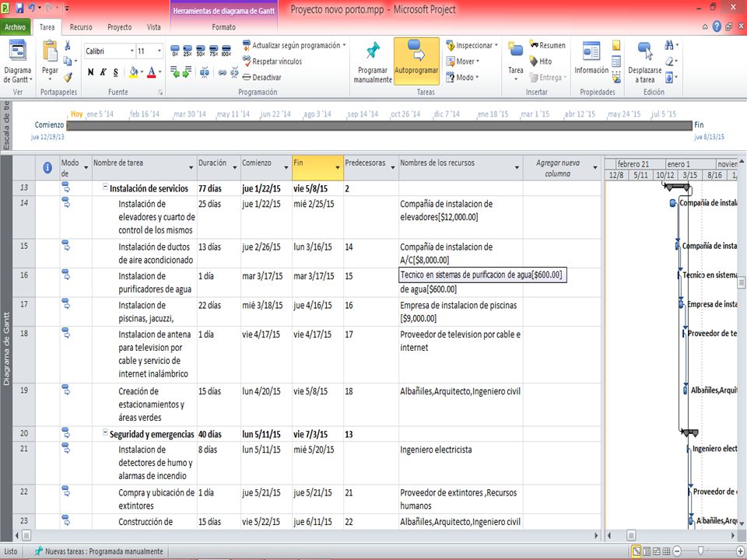Toggle Autoprogramar scheduling mode

[x=416, y=61]
